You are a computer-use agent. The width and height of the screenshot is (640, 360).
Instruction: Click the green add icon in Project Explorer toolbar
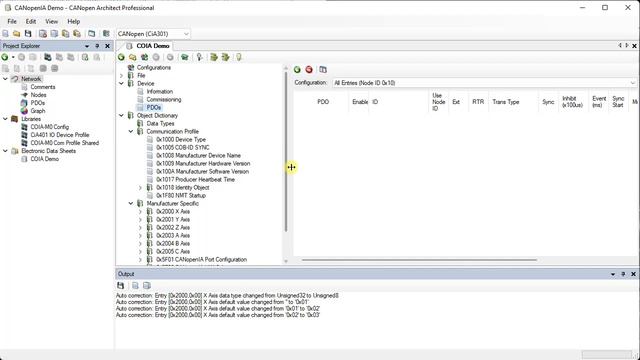(5, 57)
